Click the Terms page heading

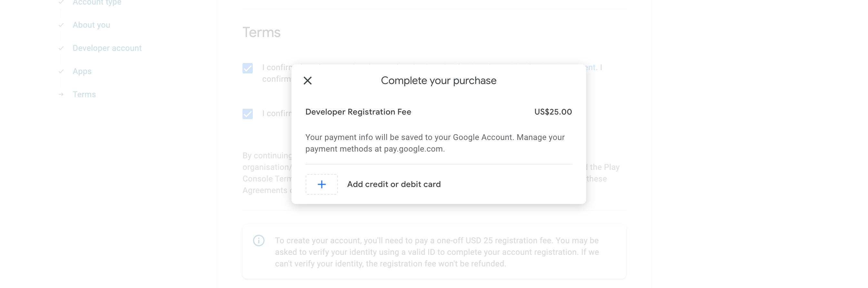(261, 33)
